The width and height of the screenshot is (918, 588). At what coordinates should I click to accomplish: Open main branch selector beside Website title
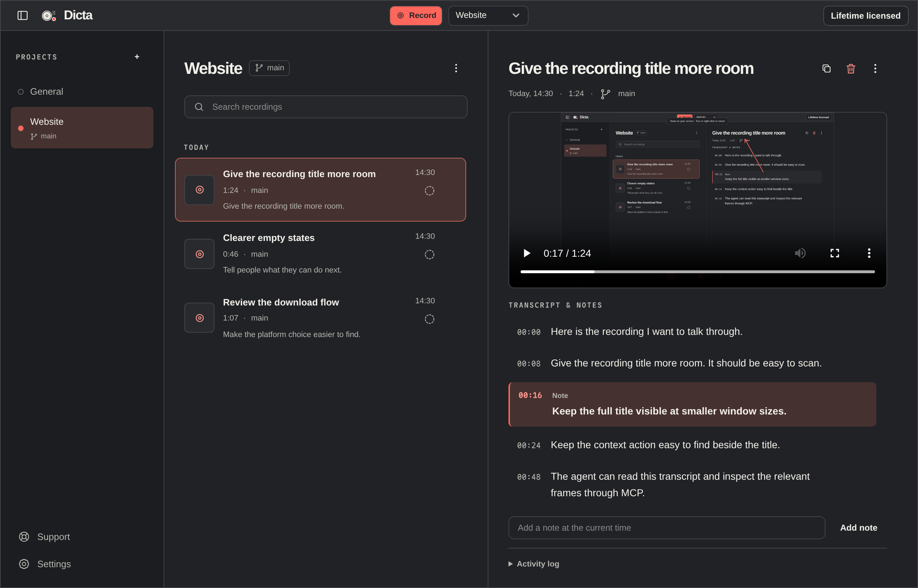[269, 68]
